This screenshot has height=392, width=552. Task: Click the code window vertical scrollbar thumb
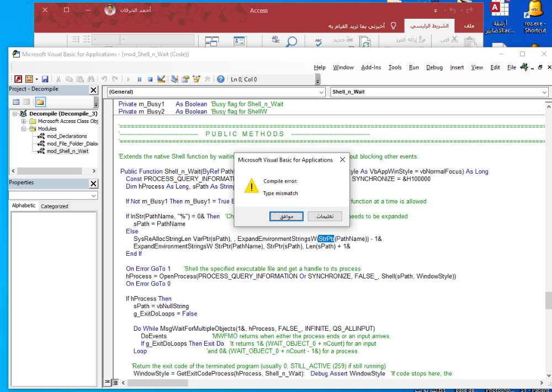549,300
